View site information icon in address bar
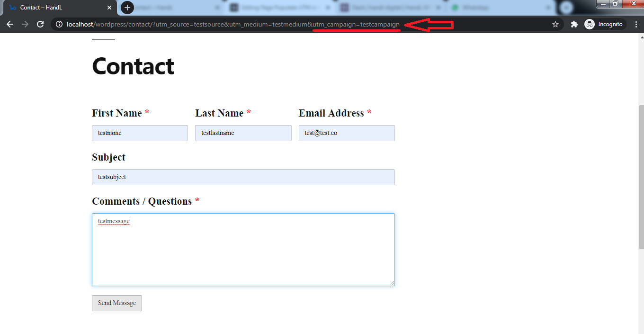Screen dimensions: 644x334 [x=59, y=24]
